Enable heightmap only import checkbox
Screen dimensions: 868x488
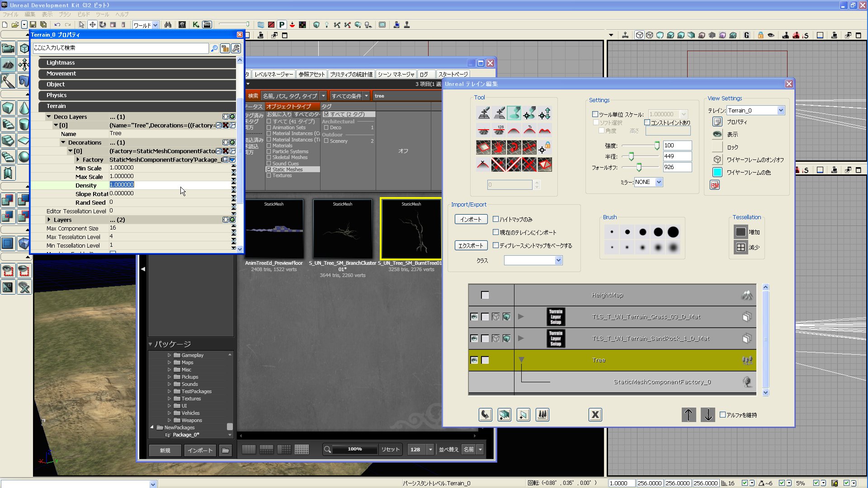[495, 219]
